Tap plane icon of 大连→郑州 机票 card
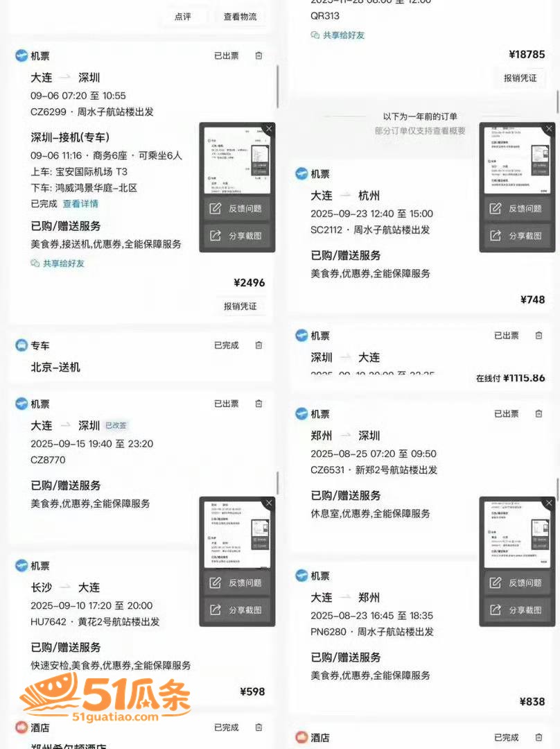This screenshot has width=560, height=749. [301, 576]
